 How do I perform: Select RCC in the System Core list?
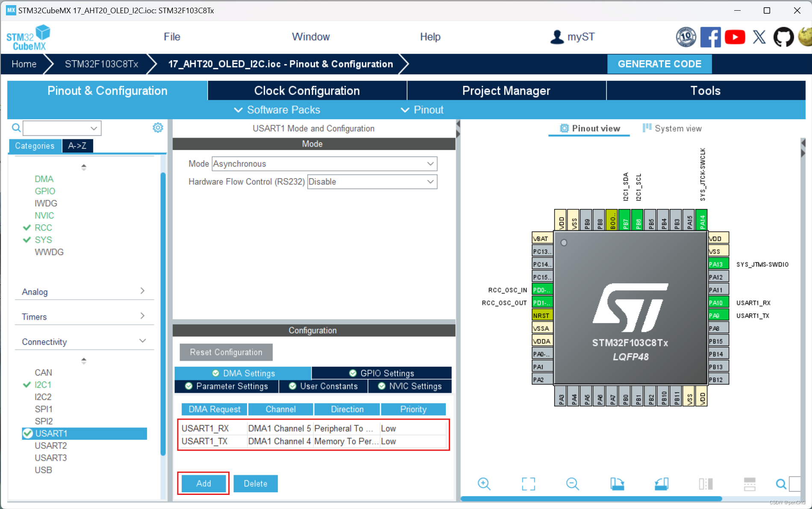[43, 228]
